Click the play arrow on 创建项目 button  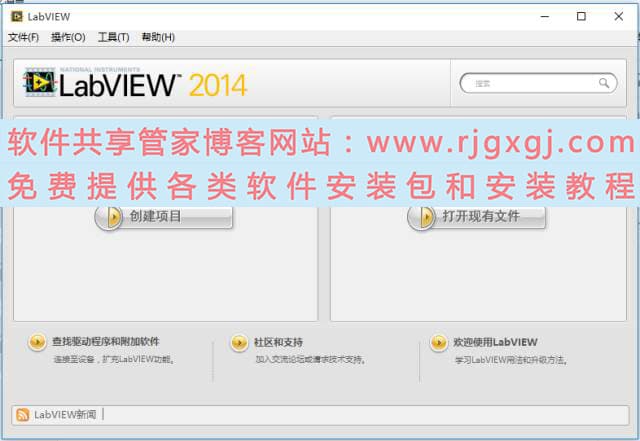click(x=109, y=216)
